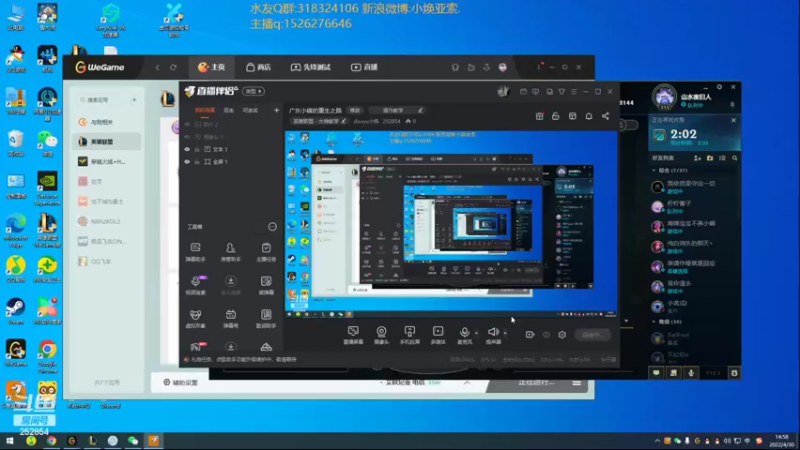
Task: Show the hidden 图片 2 layer
Action: [x=187, y=124]
